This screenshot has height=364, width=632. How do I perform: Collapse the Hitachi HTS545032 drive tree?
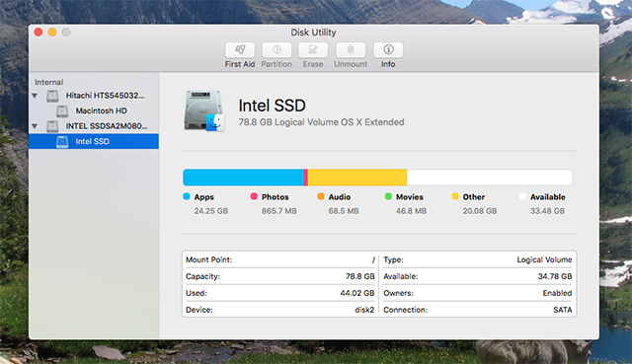coord(35,96)
